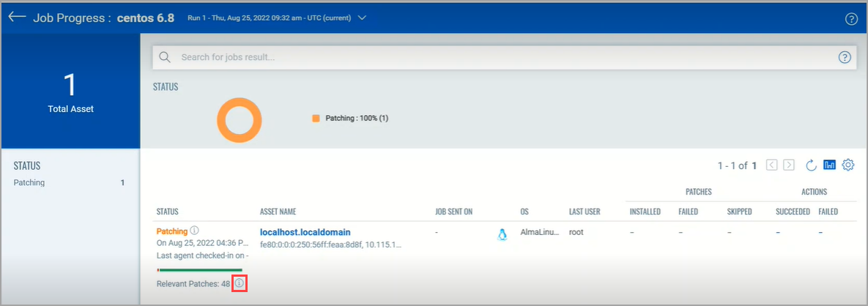This screenshot has width=868, height=306.
Task: Go back using the left arrow
Action: click(17, 17)
